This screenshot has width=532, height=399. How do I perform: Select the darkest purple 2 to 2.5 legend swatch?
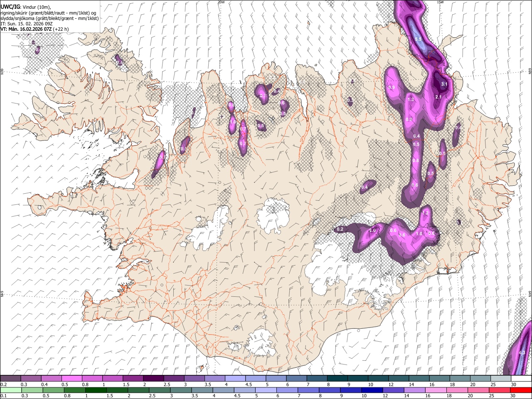click(153, 379)
